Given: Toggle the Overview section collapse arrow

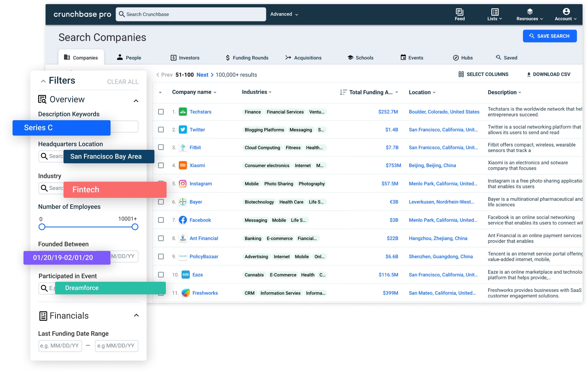Looking at the screenshot, I should pos(136,100).
